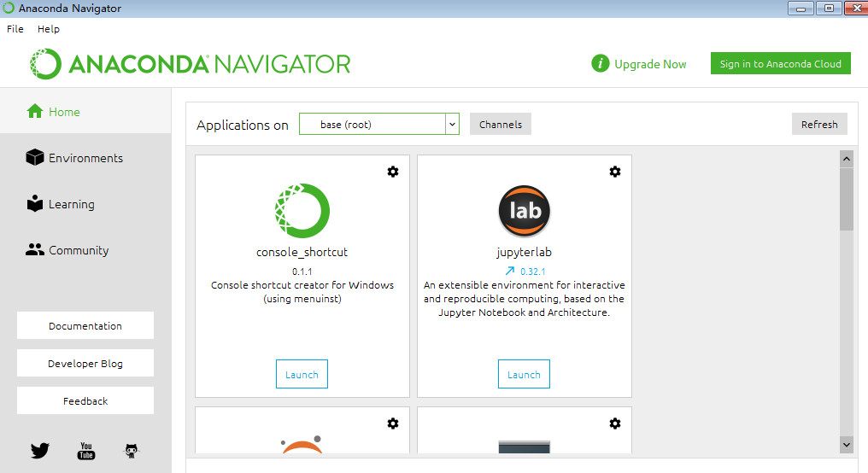The width and height of the screenshot is (868, 473).
Task: Click the Upgrade Now info icon
Action: (600, 64)
